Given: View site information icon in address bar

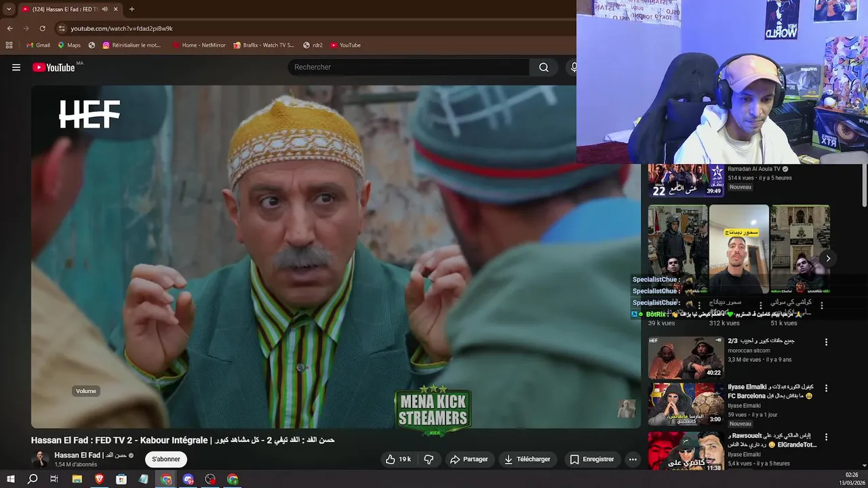Looking at the screenshot, I should click(x=62, y=28).
